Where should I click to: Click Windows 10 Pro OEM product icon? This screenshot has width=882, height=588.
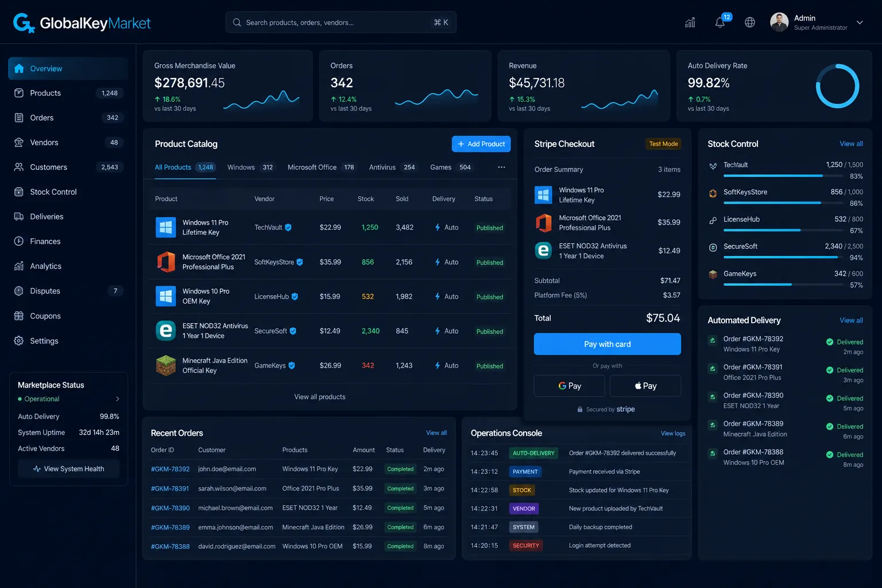point(166,296)
